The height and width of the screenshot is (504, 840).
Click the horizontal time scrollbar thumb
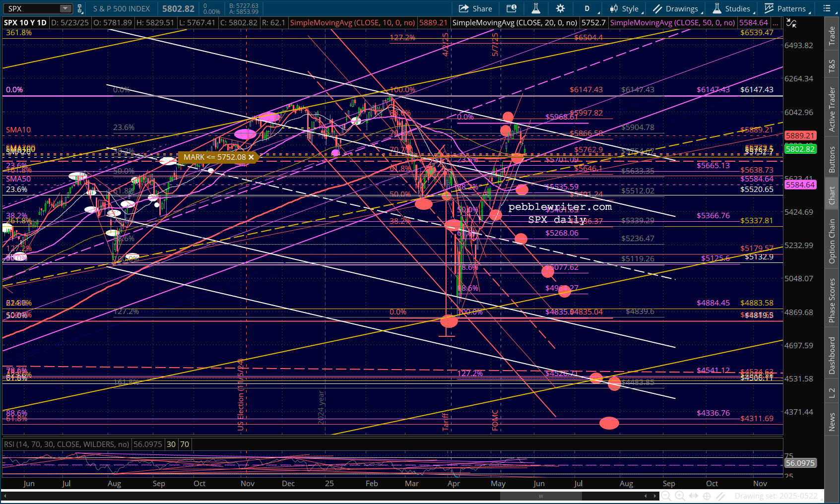541,496
